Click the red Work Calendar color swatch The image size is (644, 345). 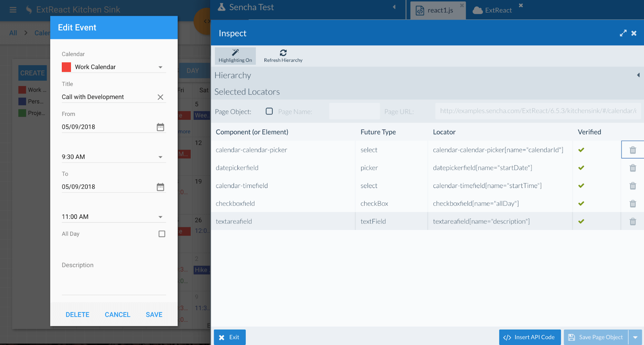point(66,67)
